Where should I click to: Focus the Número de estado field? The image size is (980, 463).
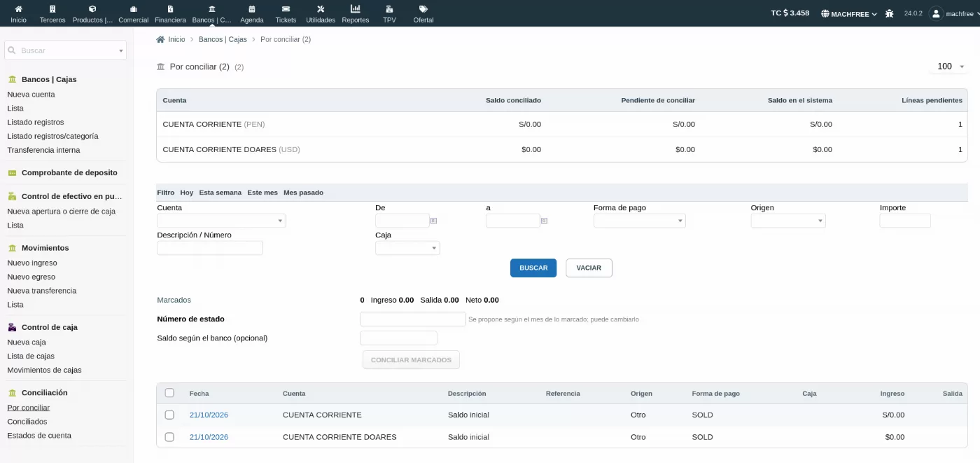(x=413, y=319)
